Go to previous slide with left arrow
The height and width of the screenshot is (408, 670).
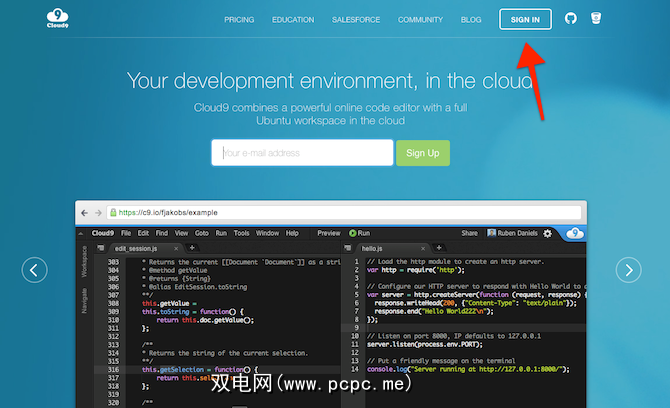(35, 269)
